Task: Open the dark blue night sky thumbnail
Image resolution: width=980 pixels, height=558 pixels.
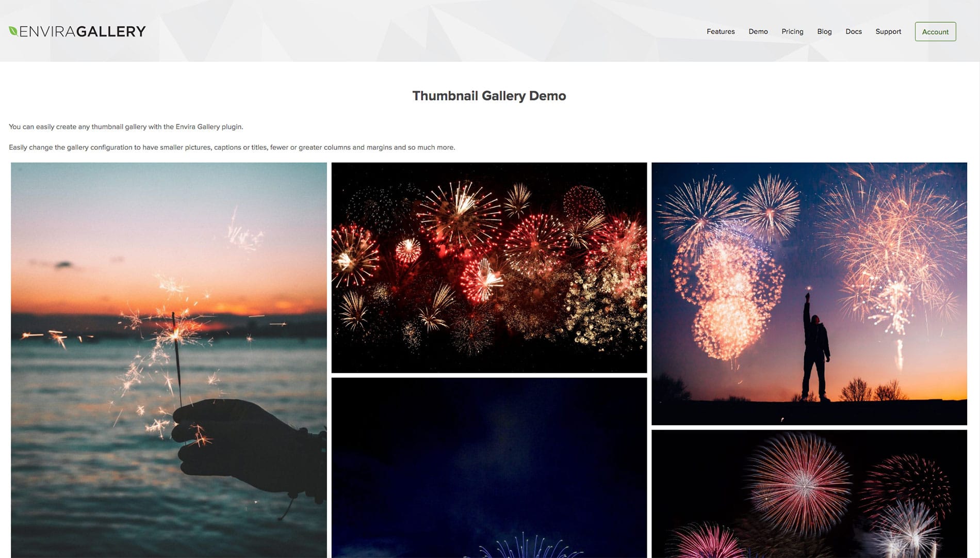Action: 489,468
